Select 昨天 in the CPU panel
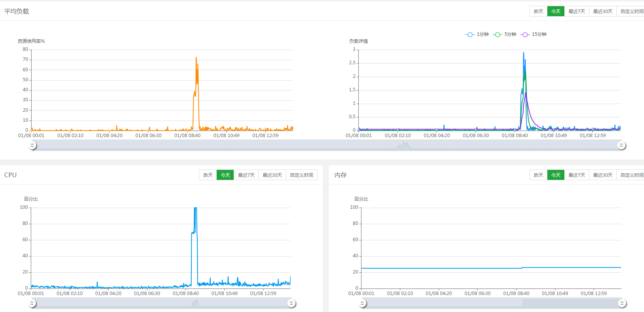This screenshot has height=312, width=644. pos(208,175)
